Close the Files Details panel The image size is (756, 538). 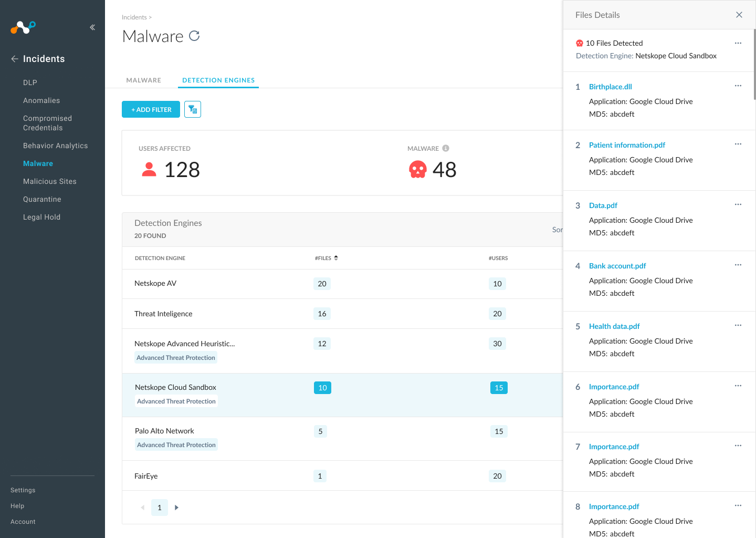click(x=739, y=15)
